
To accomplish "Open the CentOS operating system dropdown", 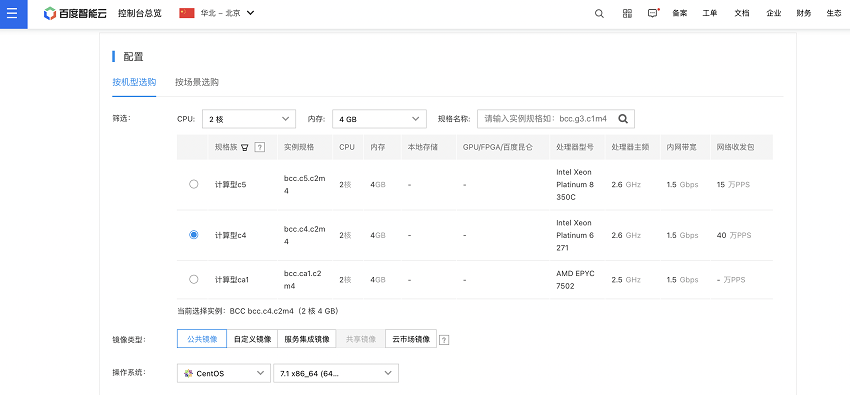I will 224,373.
